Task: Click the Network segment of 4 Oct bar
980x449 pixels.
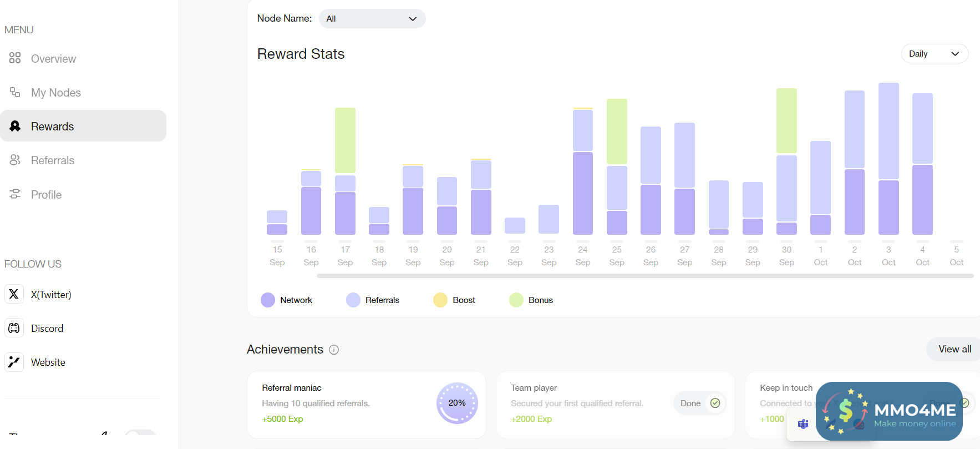Action: coord(922,200)
